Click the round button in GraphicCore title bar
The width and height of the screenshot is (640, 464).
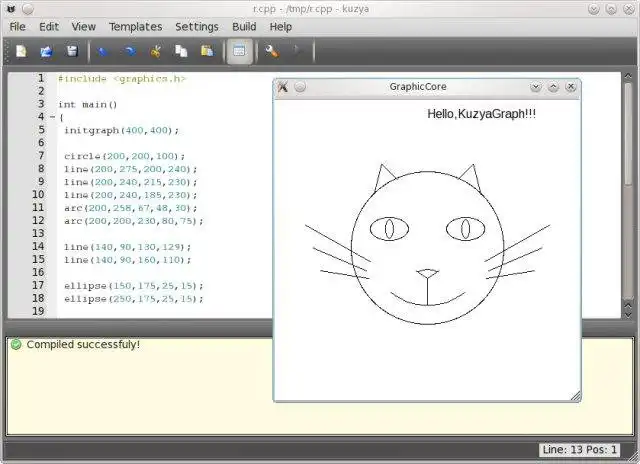300,87
